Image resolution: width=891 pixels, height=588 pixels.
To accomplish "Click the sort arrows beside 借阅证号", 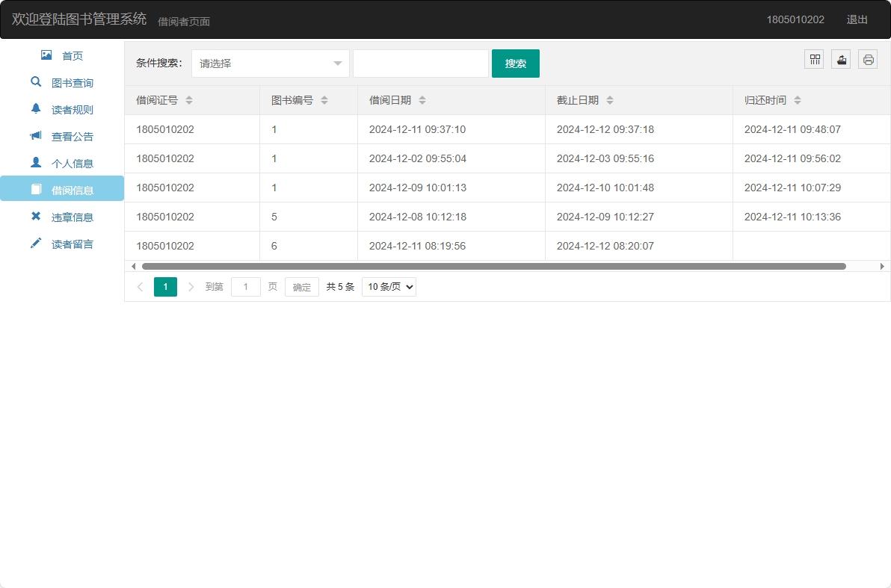I will 189,100.
